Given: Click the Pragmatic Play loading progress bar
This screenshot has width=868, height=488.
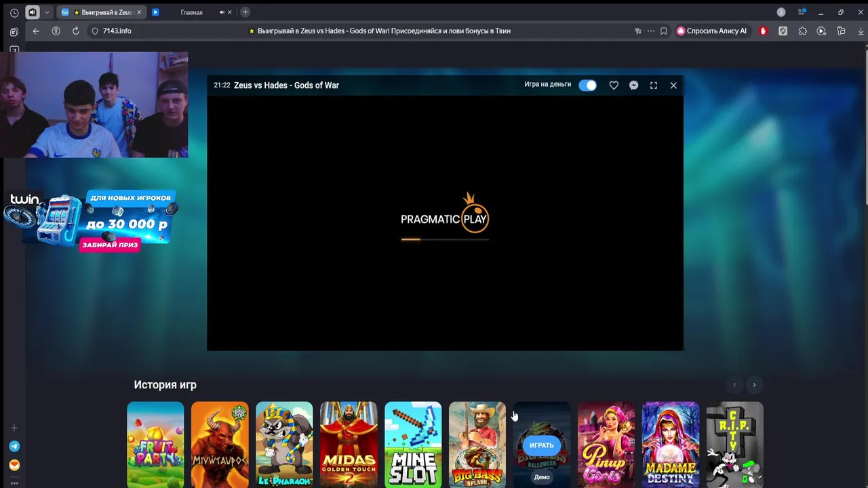Looking at the screenshot, I should (x=445, y=239).
